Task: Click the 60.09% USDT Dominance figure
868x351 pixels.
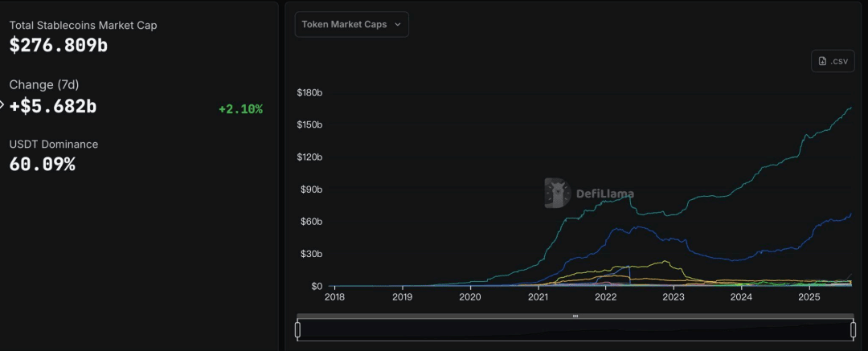Action: (x=42, y=164)
